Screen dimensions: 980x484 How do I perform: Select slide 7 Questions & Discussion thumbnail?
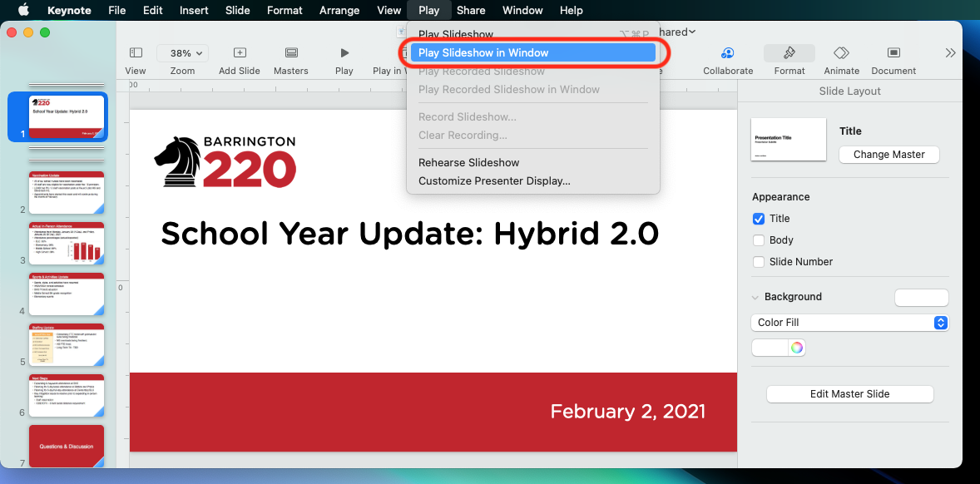pos(67,446)
